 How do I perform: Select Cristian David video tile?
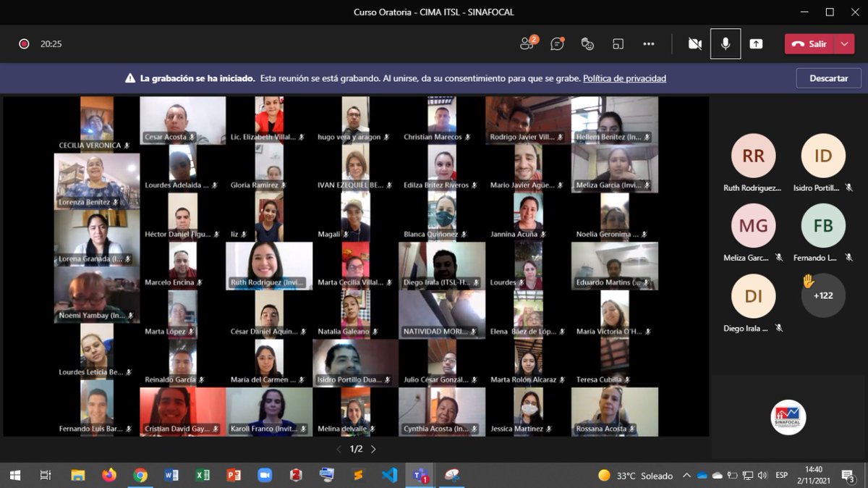(183, 411)
